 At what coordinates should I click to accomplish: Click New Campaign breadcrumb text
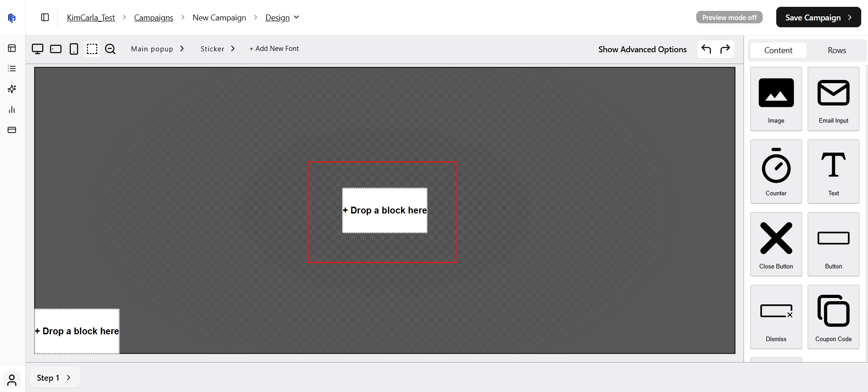tap(219, 18)
